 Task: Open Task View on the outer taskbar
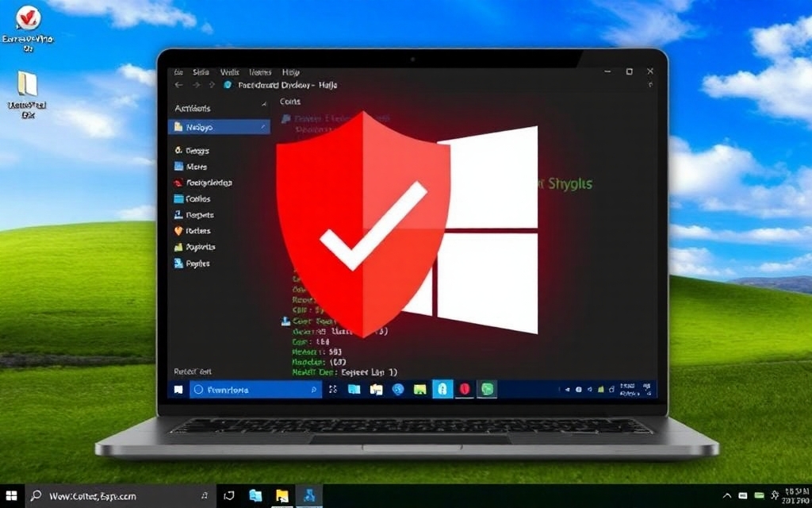pyautogui.click(x=229, y=496)
